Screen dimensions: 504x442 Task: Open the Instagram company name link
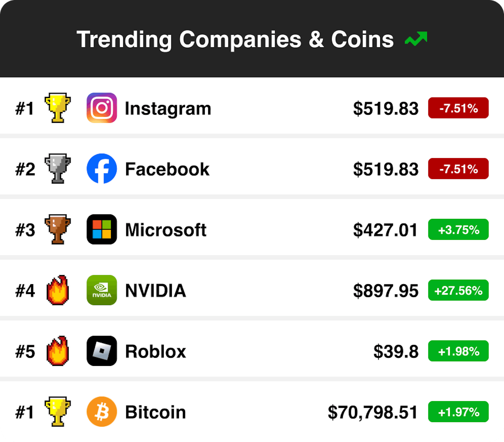pyautogui.click(x=168, y=109)
